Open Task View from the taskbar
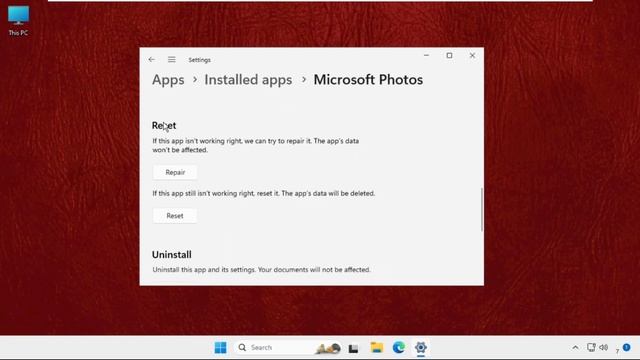 [x=353, y=348]
